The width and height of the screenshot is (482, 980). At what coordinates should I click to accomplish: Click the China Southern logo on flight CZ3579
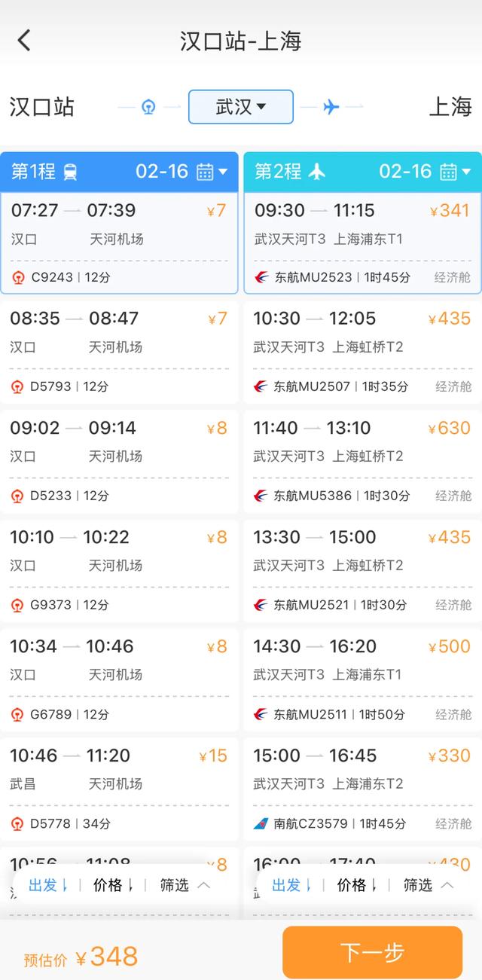click(262, 823)
